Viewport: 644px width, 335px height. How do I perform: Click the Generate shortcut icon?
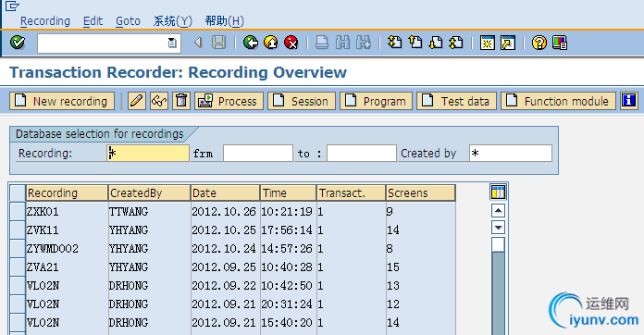pyautogui.click(x=508, y=43)
